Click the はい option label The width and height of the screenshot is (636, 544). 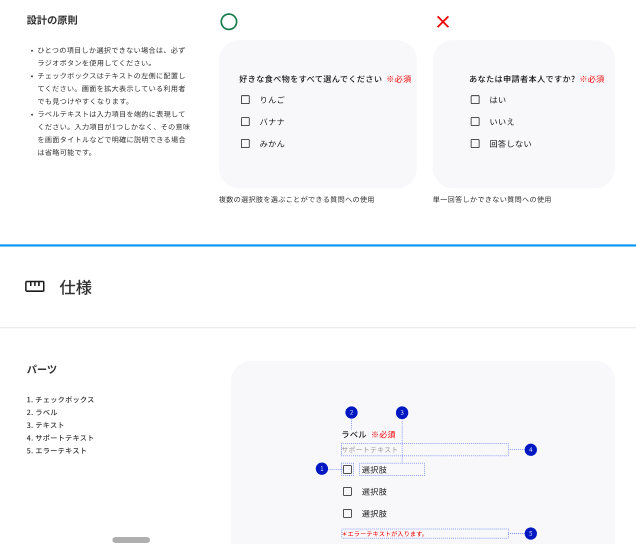pos(498,100)
